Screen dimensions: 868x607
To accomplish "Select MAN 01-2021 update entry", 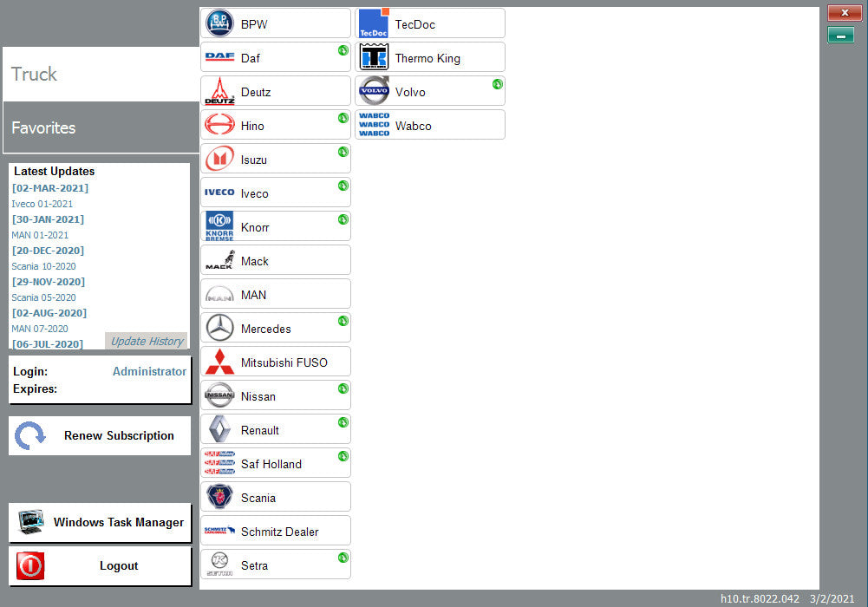I will click(40, 235).
